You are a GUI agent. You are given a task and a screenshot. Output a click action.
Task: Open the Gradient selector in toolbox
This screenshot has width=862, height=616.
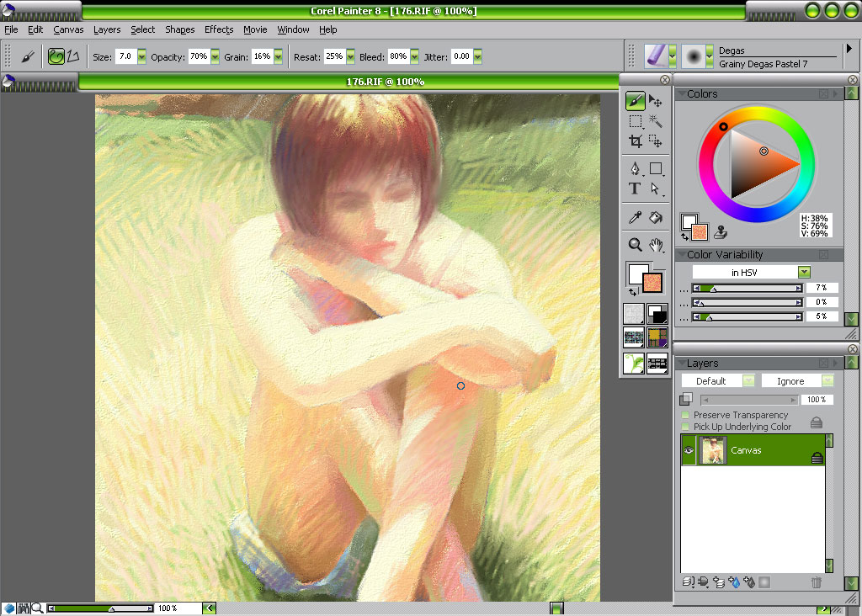coord(657,314)
